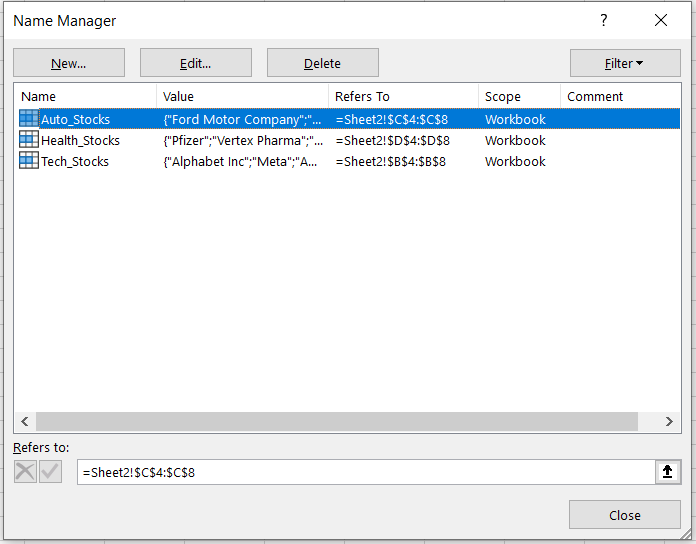
Task: Click the Health_Stocks named range icon
Action: click(29, 140)
